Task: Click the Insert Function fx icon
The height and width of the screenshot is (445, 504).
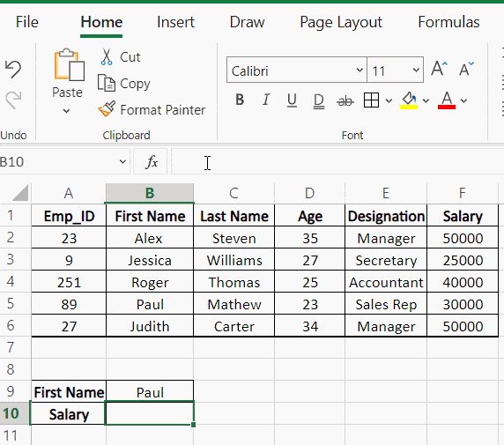Action: [x=151, y=162]
